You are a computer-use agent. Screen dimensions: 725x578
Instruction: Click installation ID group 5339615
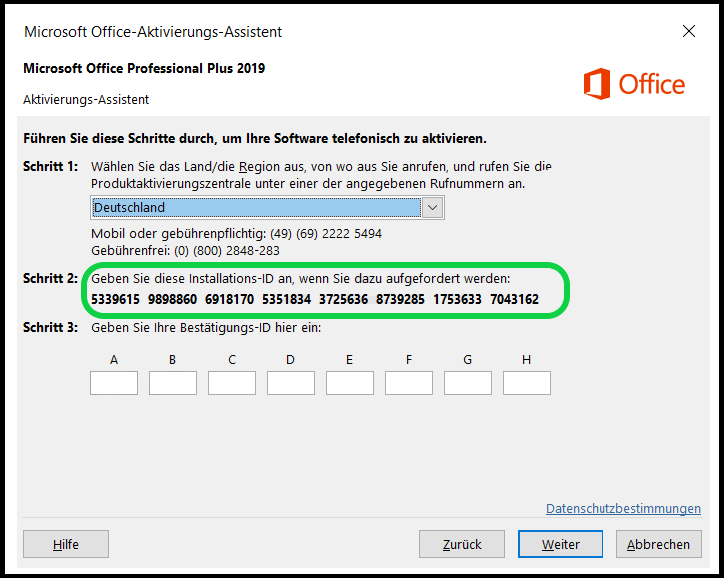click(115, 300)
